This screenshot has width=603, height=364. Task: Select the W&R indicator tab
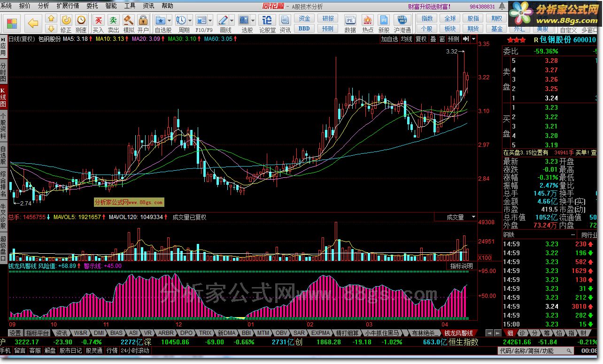point(81,333)
